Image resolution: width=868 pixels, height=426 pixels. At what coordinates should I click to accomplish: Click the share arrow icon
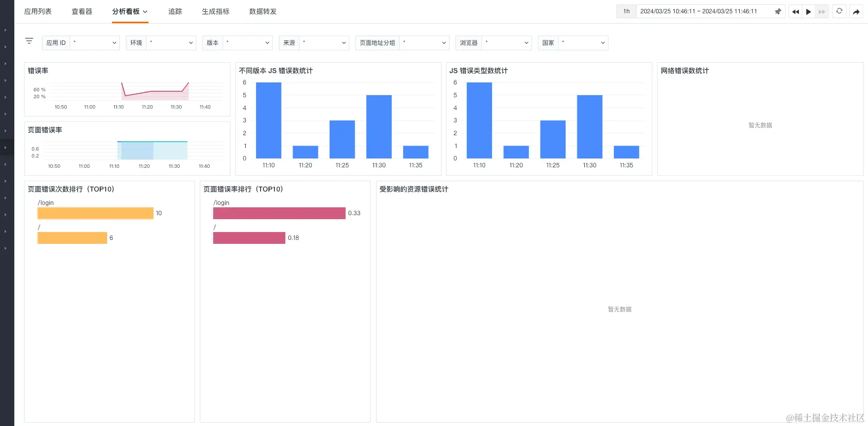click(856, 11)
